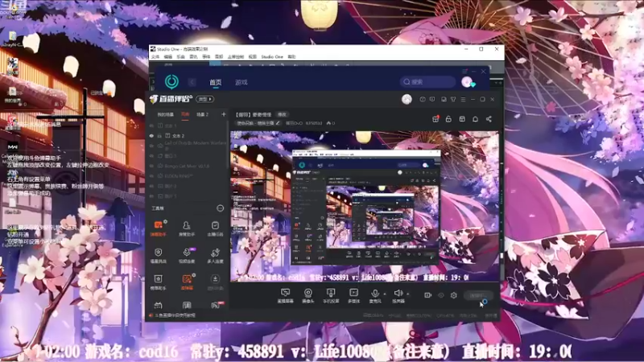Click the start streaming button
This screenshot has width=644, height=362.
pyautogui.click(x=478, y=295)
